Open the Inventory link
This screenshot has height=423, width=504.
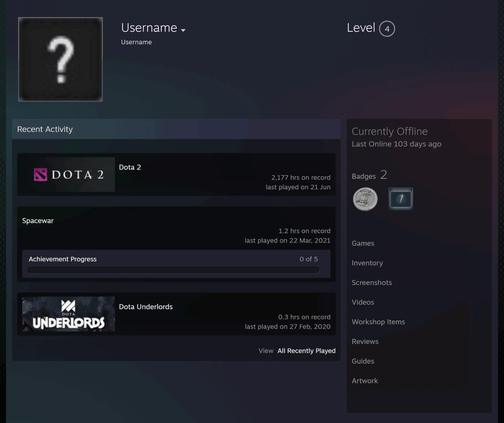pyautogui.click(x=367, y=263)
